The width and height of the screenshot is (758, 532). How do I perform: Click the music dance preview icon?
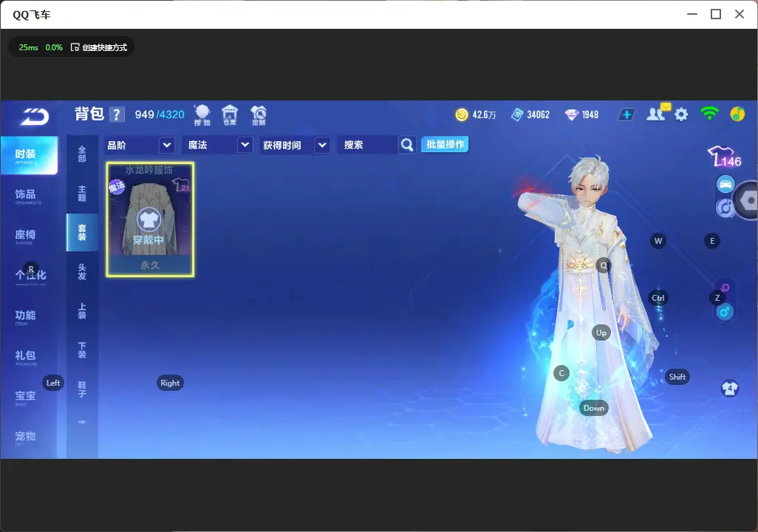coord(724,208)
